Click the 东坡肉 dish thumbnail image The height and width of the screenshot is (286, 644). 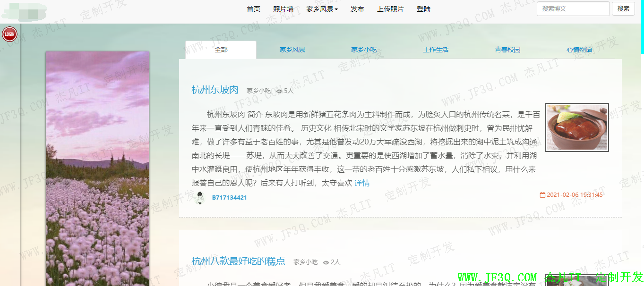[577, 127]
